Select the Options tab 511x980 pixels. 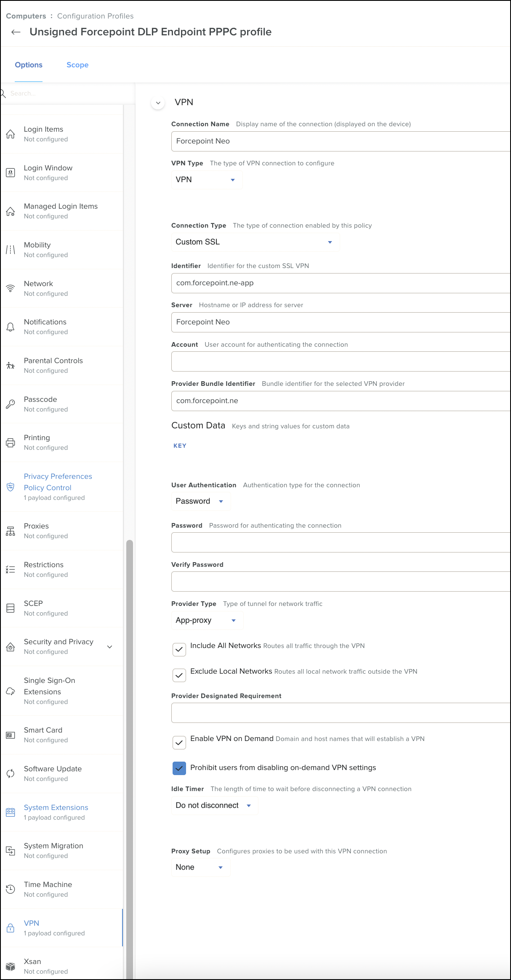point(29,65)
